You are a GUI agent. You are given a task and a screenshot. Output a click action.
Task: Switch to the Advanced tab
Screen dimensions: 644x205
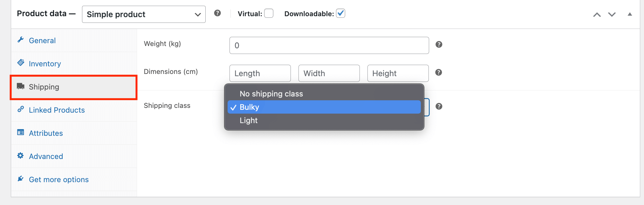[x=46, y=156]
